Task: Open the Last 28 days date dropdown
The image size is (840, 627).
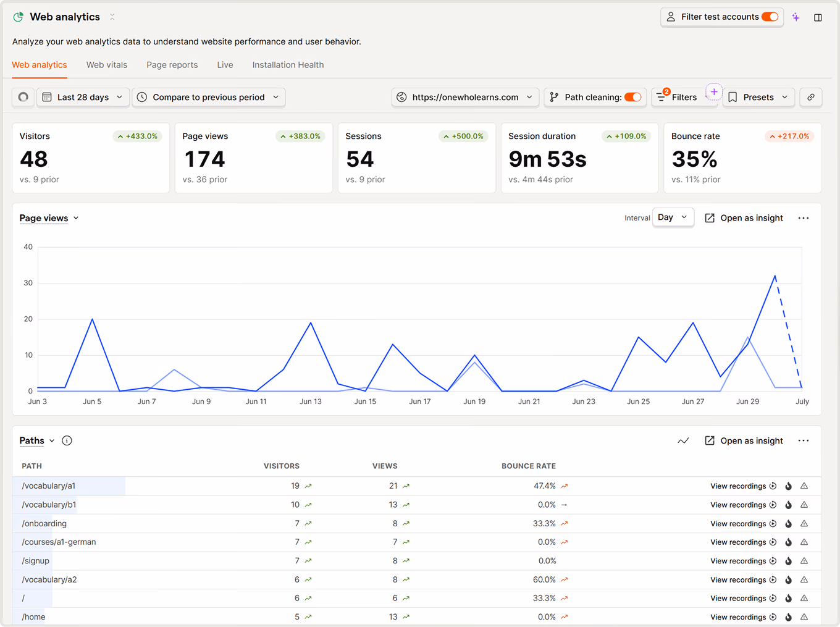Action: (83, 97)
